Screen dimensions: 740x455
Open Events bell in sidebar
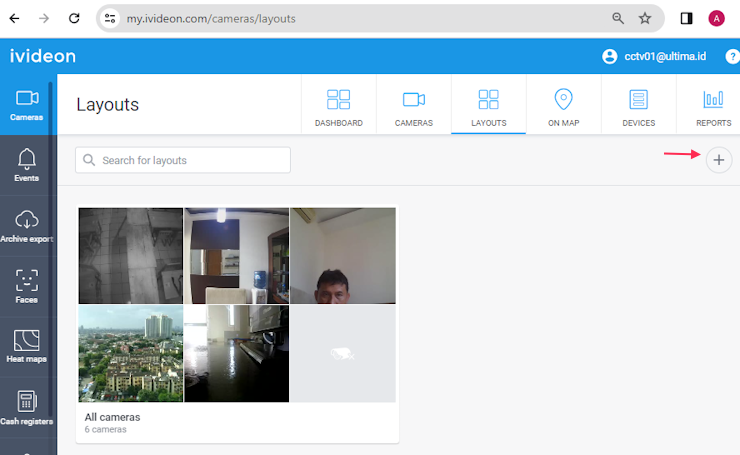coord(27,165)
